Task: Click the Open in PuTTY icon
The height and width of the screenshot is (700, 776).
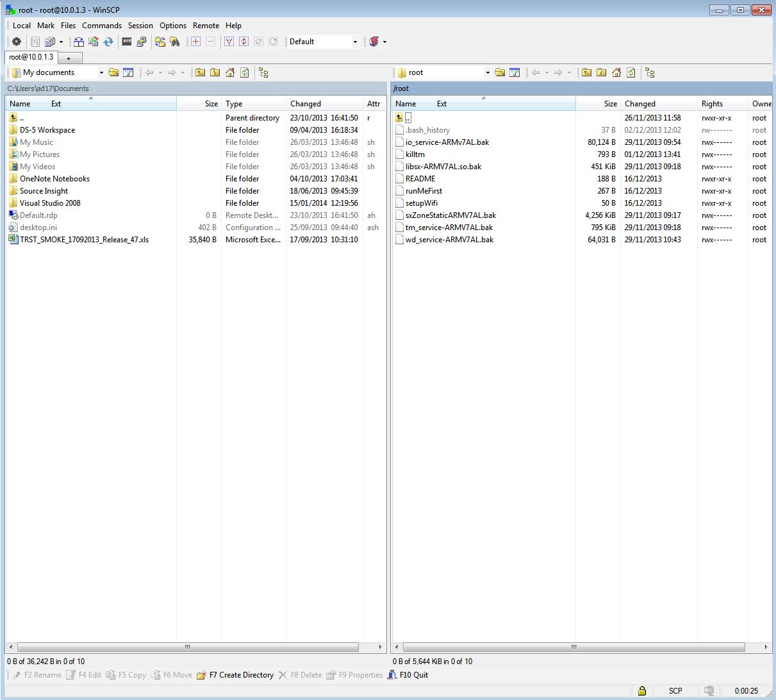Action: [142, 42]
